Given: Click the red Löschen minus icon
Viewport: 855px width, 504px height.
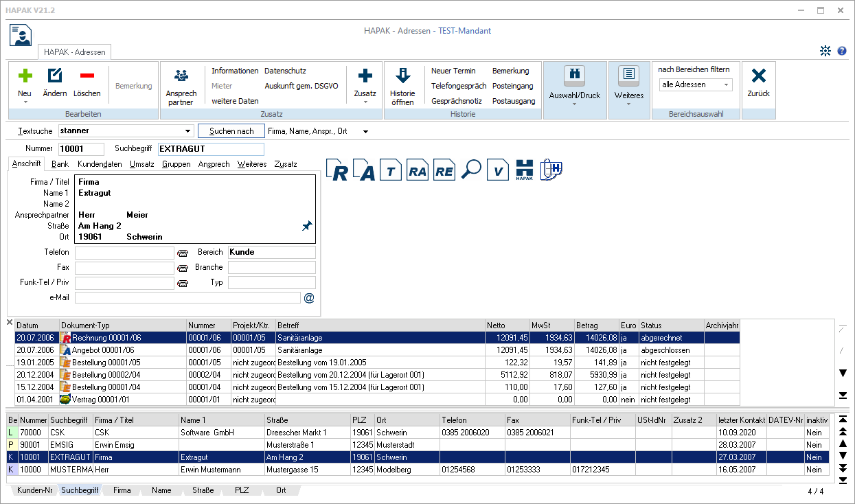Looking at the screenshot, I should point(87,76).
